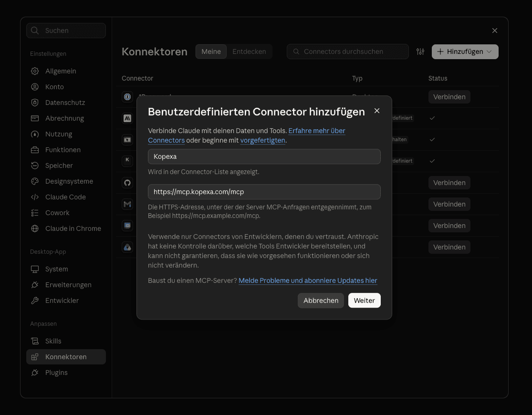This screenshot has width=532, height=415.
Task: Click the Claude Code brackets icon
Action: tap(35, 197)
